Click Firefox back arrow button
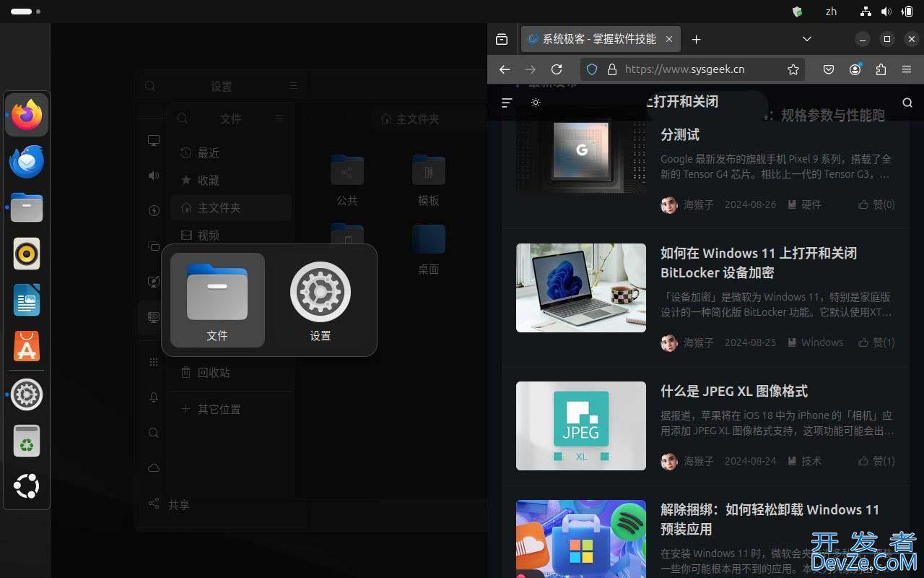924x578 pixels. pyautogui.click(x=505, y=69)
